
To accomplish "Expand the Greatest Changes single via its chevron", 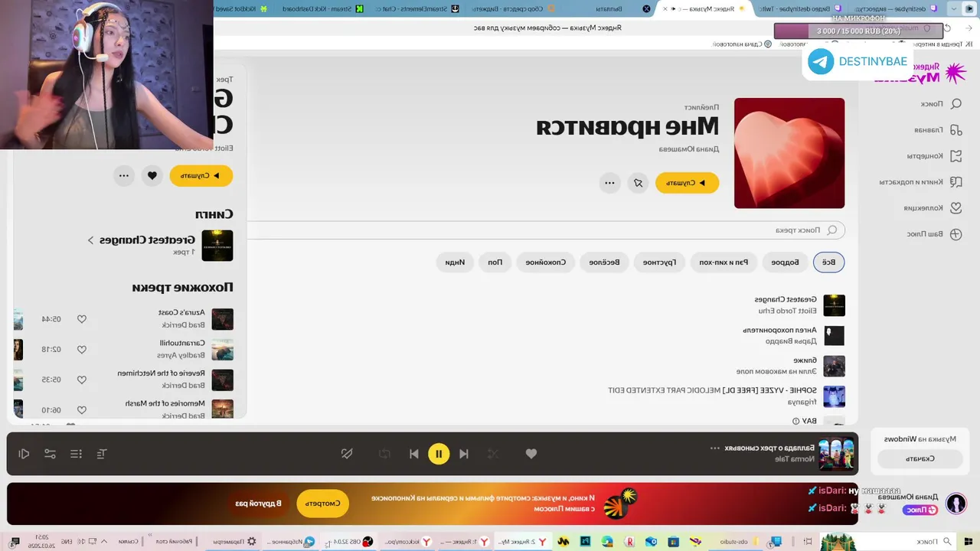I will click(90, 240).
